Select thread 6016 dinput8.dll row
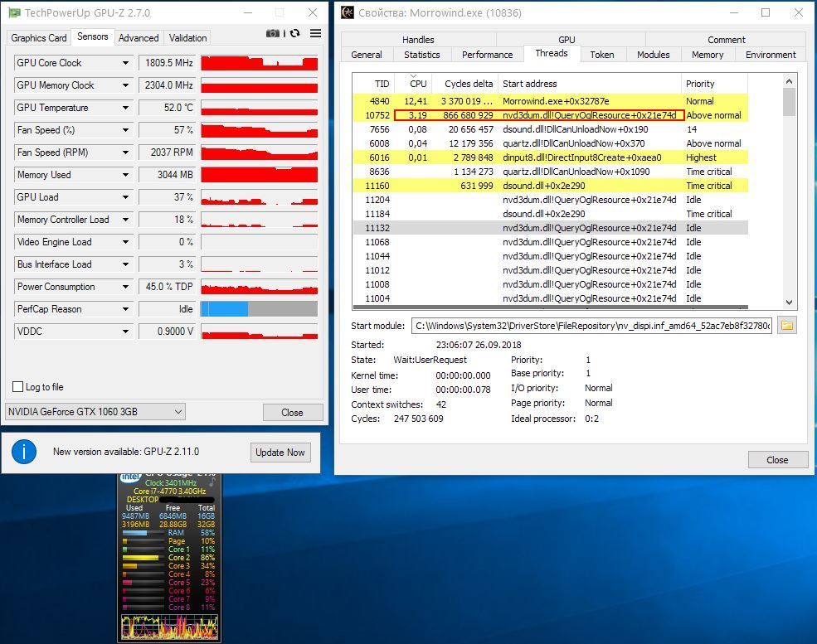 point(550,157)
